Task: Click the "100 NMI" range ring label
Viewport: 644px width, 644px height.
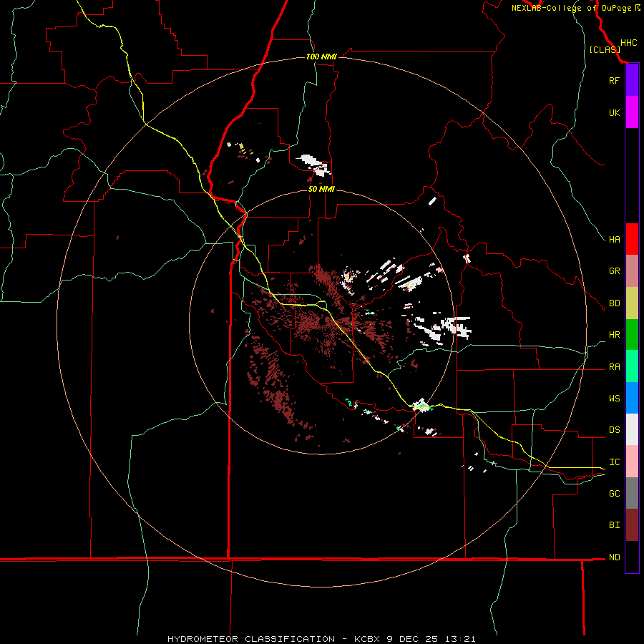Action: pyautogui.click(x=321, y=57)
